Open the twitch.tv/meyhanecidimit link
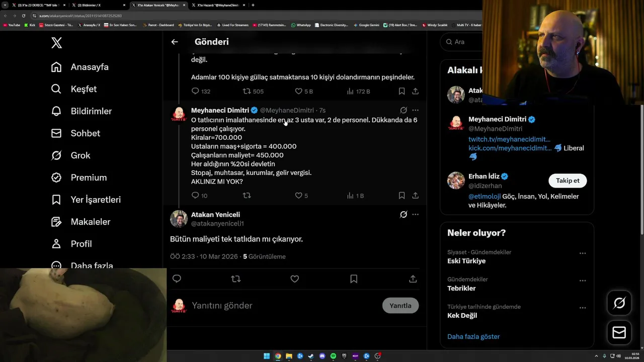 pyautogui.click(x=509, y=139)
